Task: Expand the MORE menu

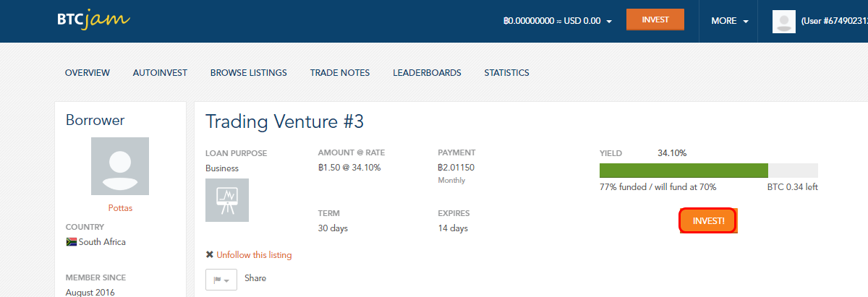Action: (x=729, y=21)
